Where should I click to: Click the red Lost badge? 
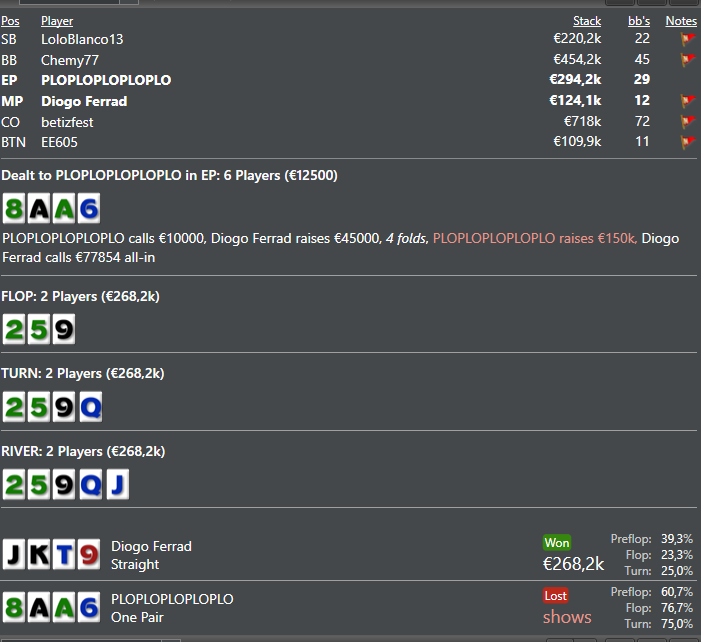point(555,596)
